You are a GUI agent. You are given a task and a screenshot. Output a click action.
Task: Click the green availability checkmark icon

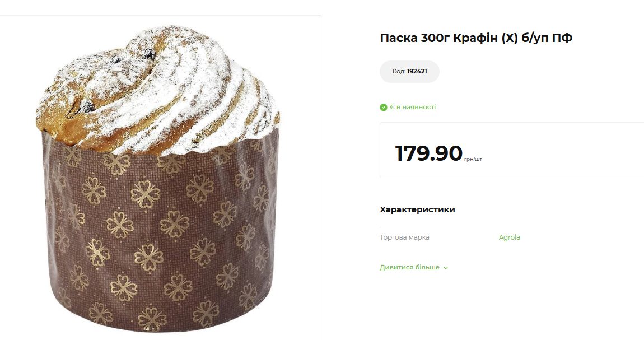pyautogui.click(x=383, y=106)
